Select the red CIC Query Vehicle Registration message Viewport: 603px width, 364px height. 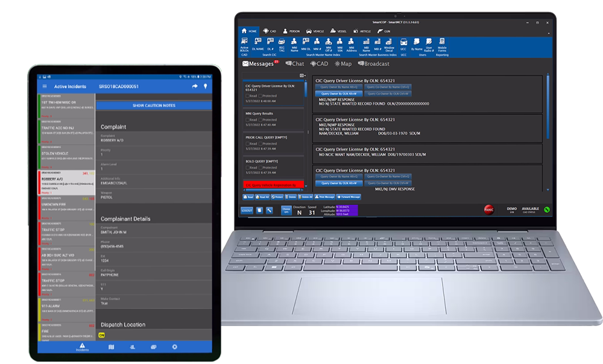(x=273, y=185)
